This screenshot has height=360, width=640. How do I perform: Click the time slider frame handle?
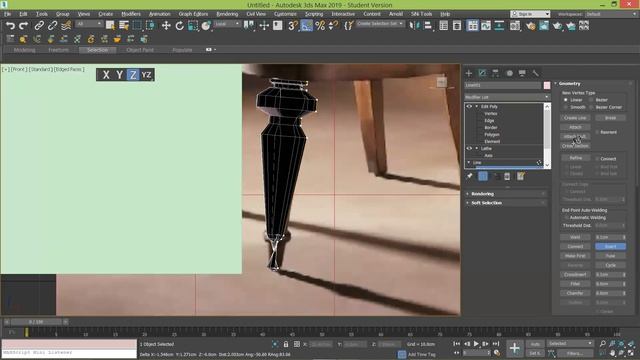click(x=36, y=322)
